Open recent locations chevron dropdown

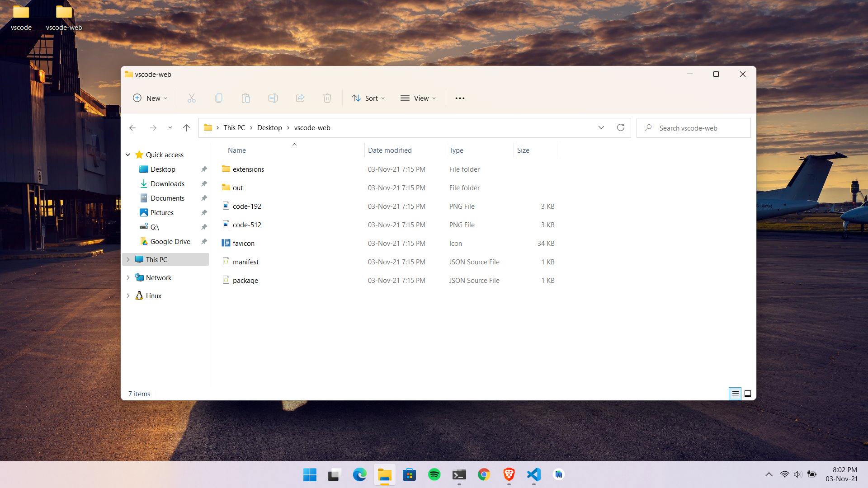170,128
